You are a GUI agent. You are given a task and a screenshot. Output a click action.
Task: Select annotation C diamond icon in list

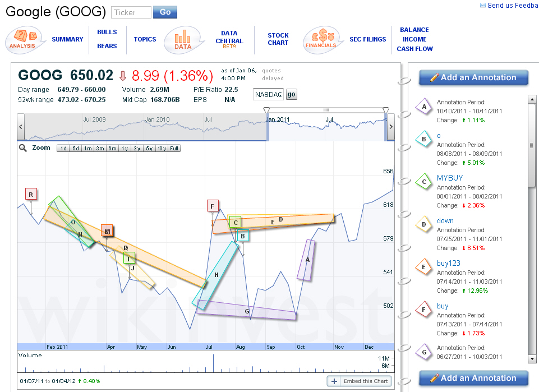point(424,182)
